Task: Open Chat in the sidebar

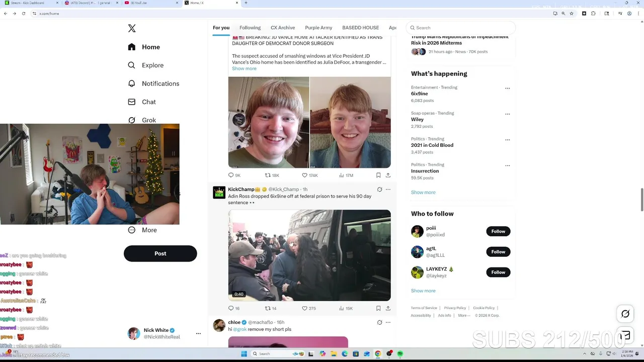Action: [142, 102]
